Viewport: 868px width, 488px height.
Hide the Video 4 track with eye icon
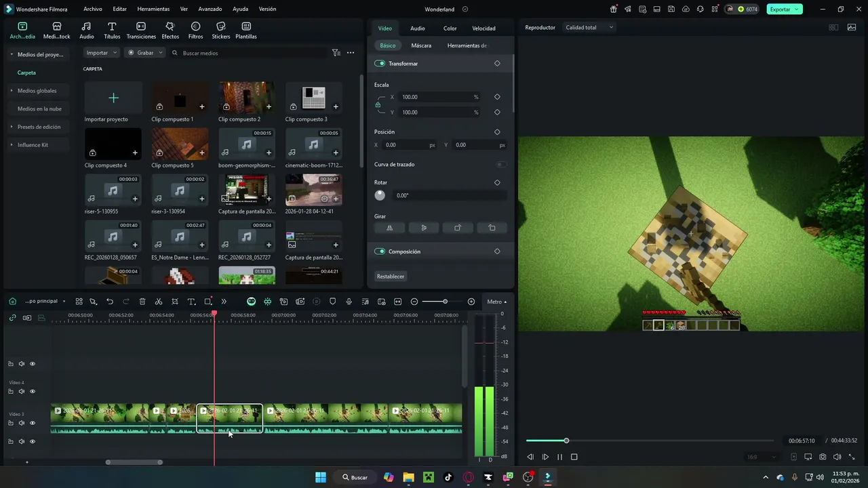click(32, 391)
